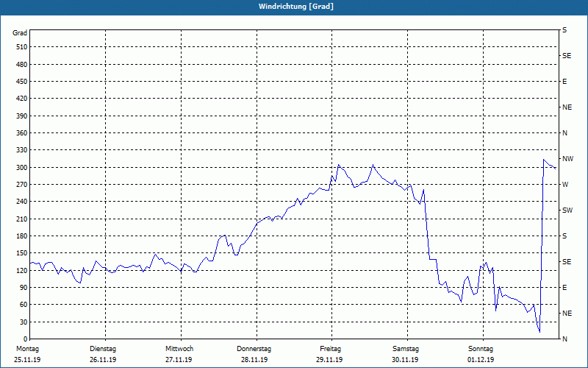Click the Montag day label
588x368 pixels.
(x=27, y=349)
